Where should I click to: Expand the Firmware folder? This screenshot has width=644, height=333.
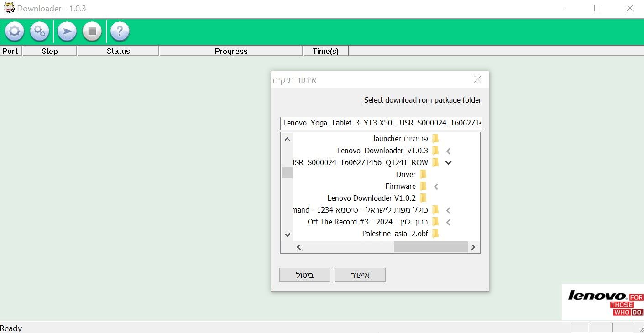(x=436, y=187)
